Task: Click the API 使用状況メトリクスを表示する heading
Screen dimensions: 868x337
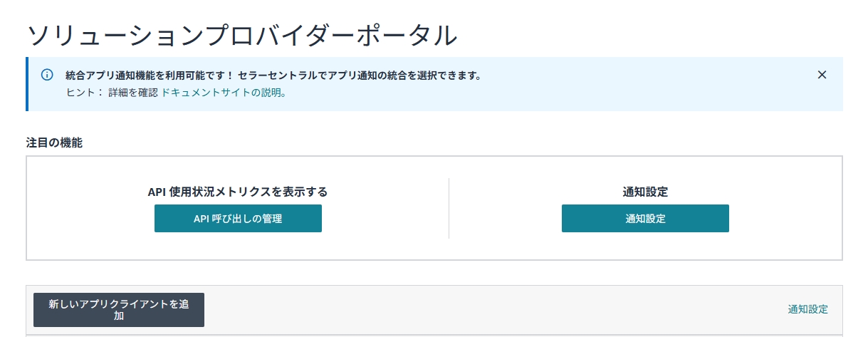Action: (238, 192)
